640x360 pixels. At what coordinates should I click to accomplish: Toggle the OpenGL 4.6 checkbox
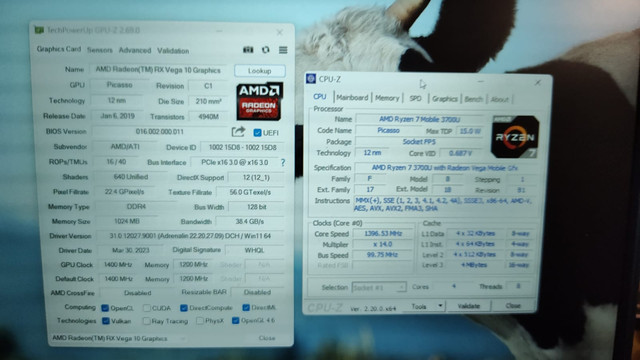(x=236, y=320)
